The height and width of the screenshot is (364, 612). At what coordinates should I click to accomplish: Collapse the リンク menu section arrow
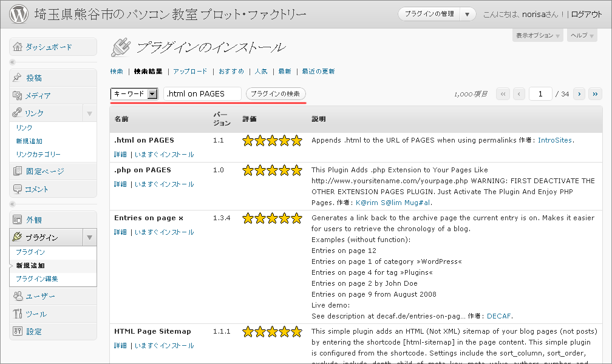(x=89, y=113)
